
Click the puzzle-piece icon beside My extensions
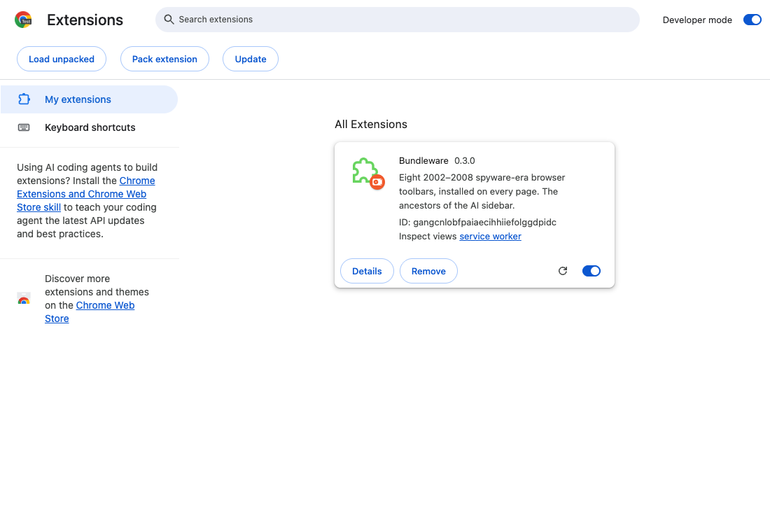[x=24, y=99]
